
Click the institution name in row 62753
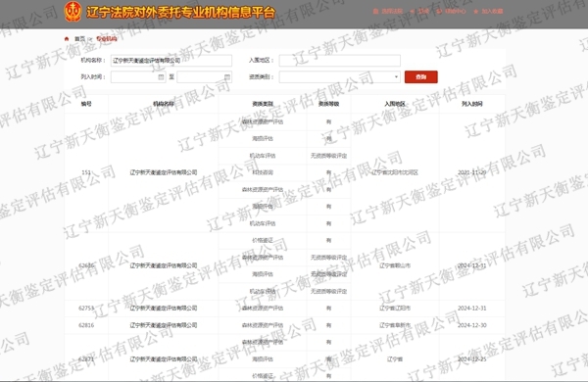click(164, 309)
